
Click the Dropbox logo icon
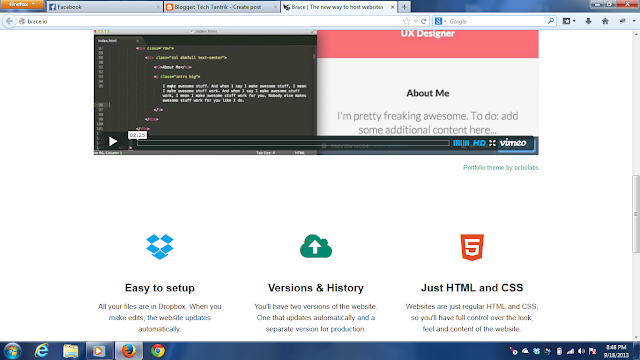(160, 247)
